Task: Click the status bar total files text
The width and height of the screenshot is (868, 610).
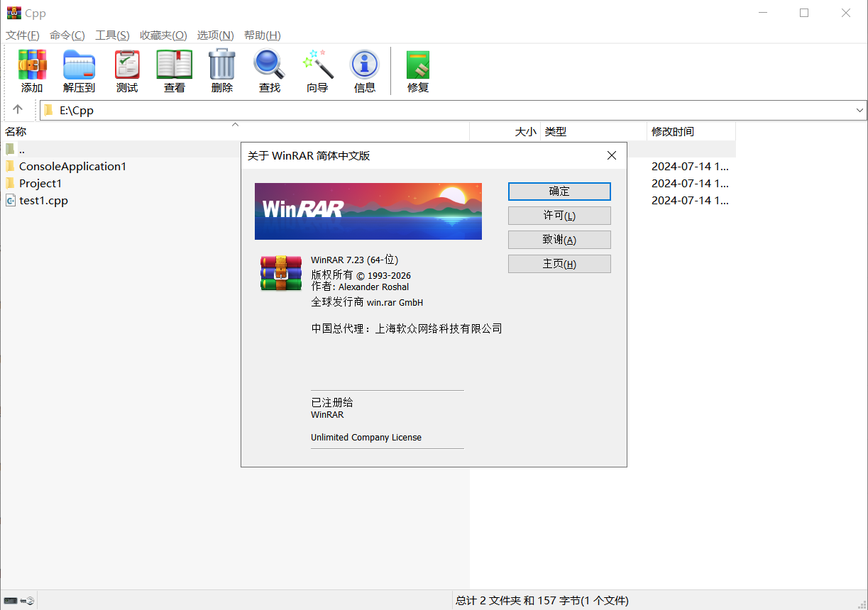Action: click(x=542, y=601)
